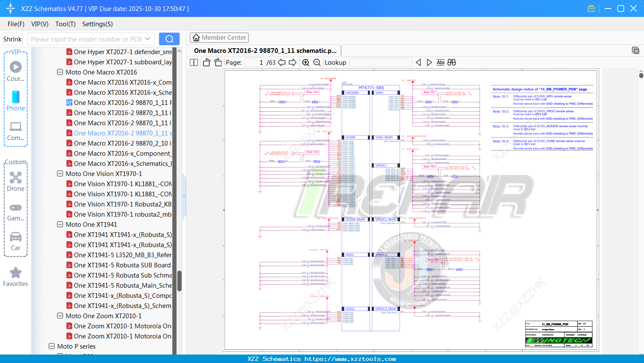Viewport: 644px width, 363px height.
Task: Rotate the schematic page clockwise
Action: pyautogui.click(x=217, y=62)
